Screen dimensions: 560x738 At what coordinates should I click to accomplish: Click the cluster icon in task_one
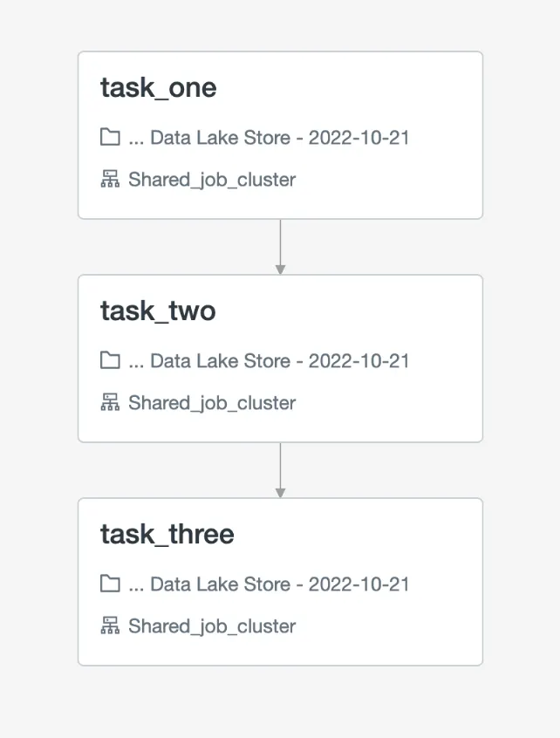110,180
